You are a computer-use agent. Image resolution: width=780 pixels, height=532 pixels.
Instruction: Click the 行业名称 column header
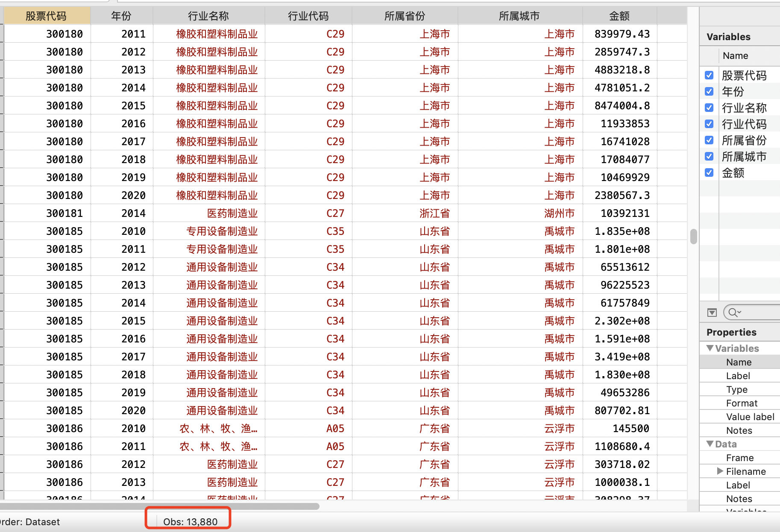(209, 16)
